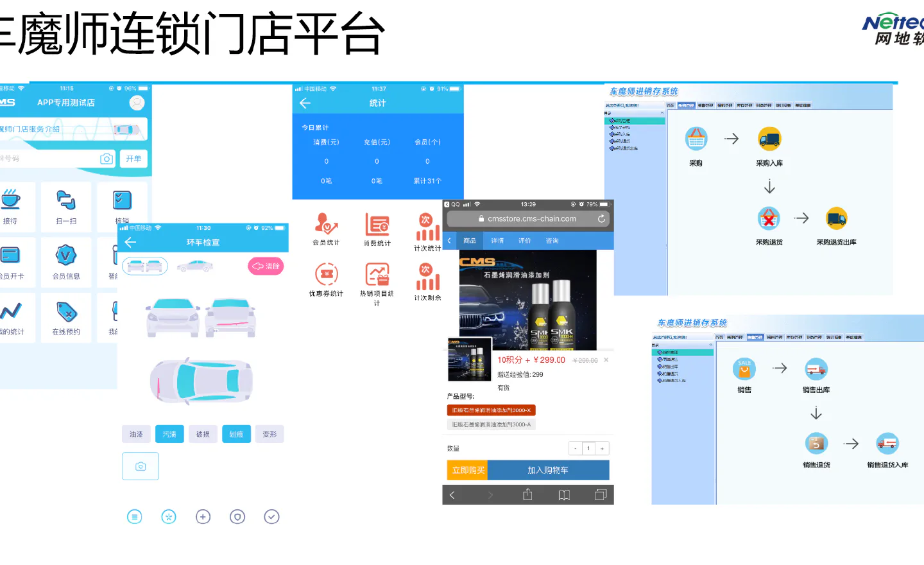Tap the browser share icon
924x565 pixels.
click(x=527, y=494)
